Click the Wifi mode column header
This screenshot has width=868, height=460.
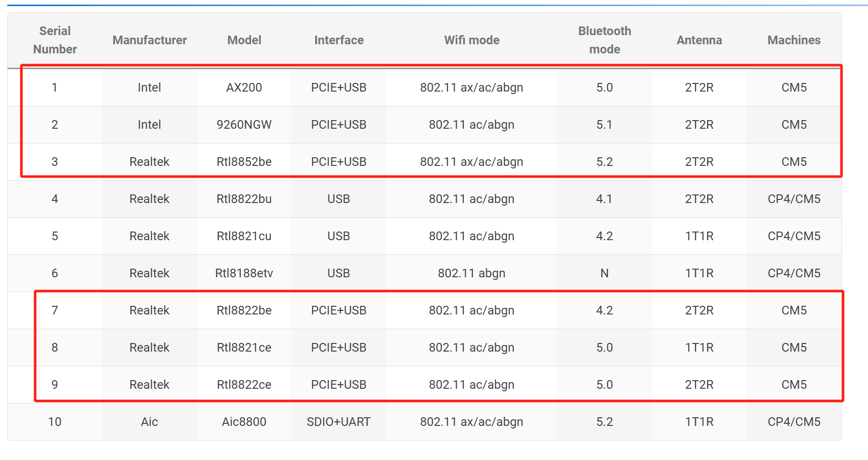(472, 40)
